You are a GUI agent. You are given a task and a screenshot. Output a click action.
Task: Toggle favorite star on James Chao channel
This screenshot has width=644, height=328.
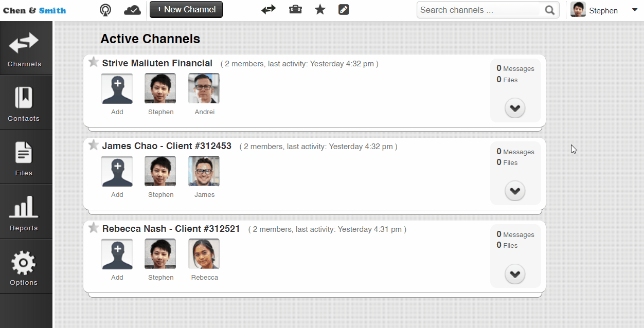pyautogui.click(x=93, y=145)
